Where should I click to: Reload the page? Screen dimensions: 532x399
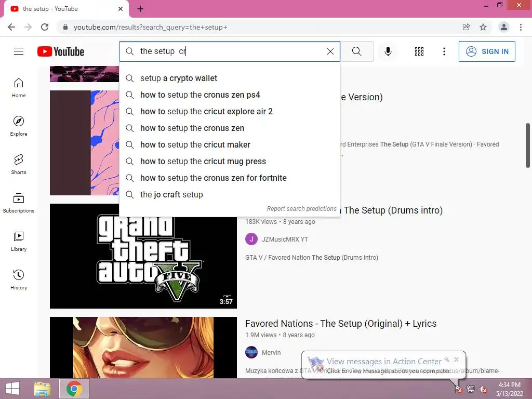pyautogui.click(x=45, y=27)
